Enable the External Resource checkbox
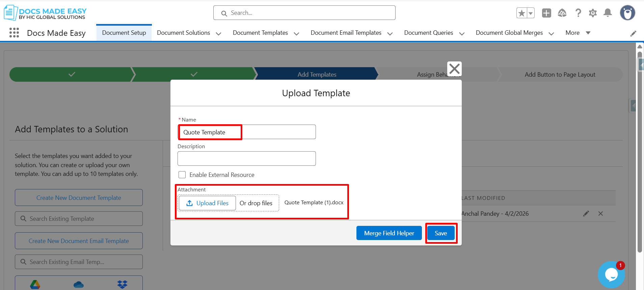Viewport: 644px width, 290px height. point(182,175)
